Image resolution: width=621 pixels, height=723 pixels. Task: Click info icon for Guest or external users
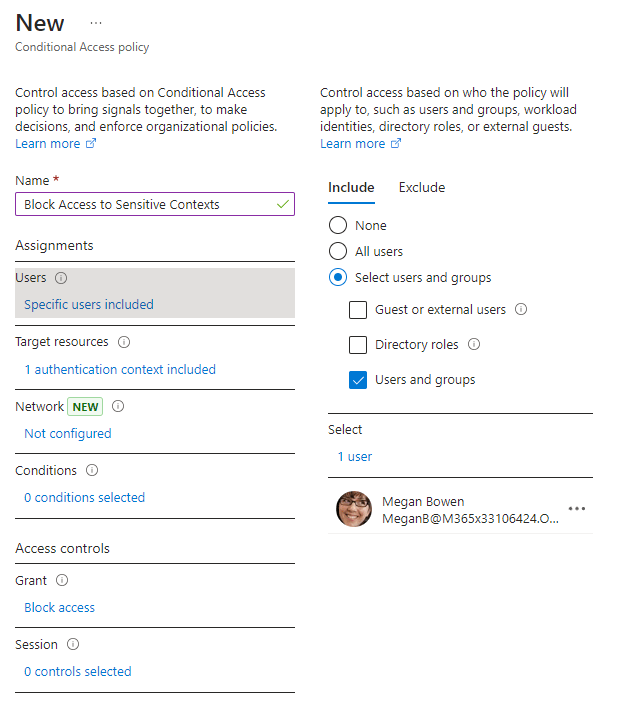coord(521,310)
